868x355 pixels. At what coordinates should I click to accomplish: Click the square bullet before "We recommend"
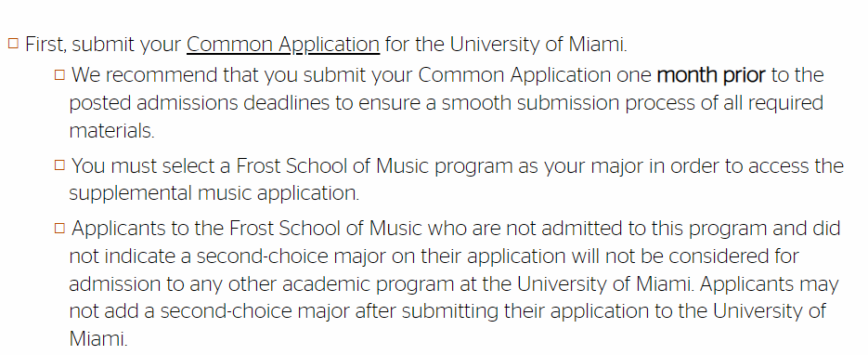(59, 74)
